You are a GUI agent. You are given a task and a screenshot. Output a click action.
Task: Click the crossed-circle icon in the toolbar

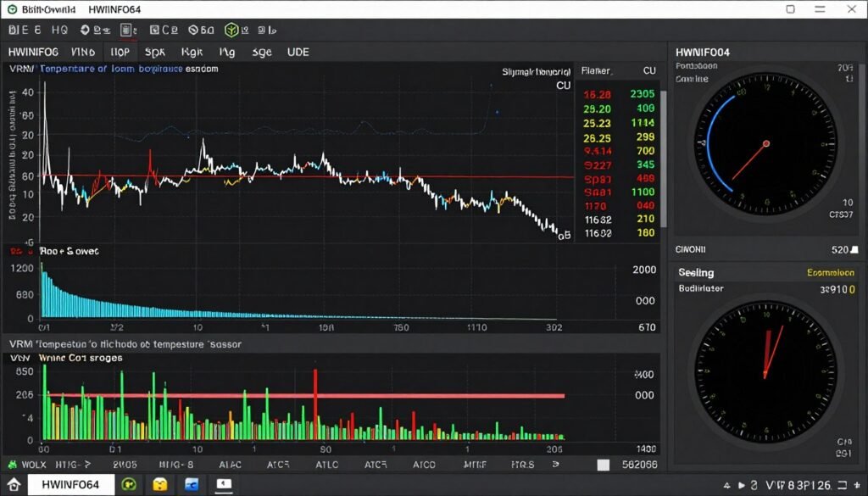tap(193, 30)
